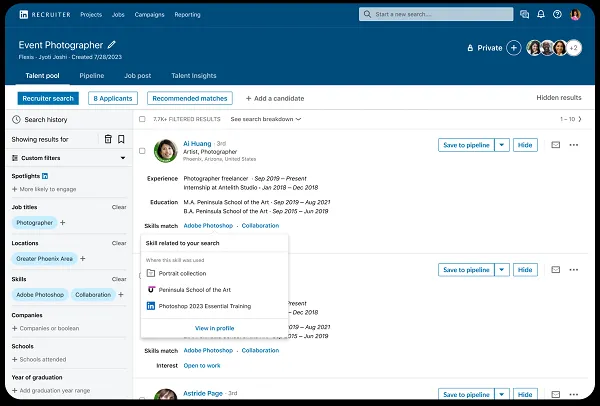Message Ai Huang with envelope icon
600x406 pixels.
(556, 145)
